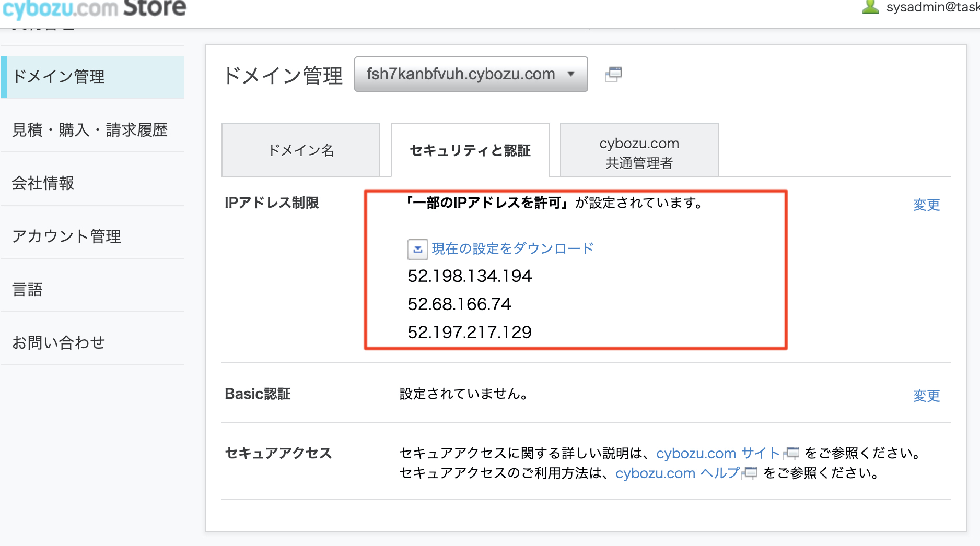Open アカウント管理 in the sidebar
This screenshot has width=980, height=546.
pos(67,236)
